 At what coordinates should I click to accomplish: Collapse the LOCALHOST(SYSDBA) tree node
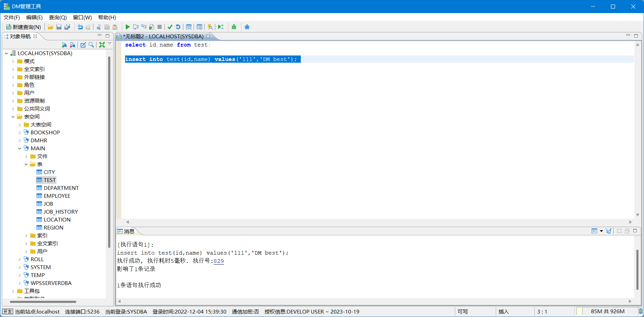click(7, 53)
